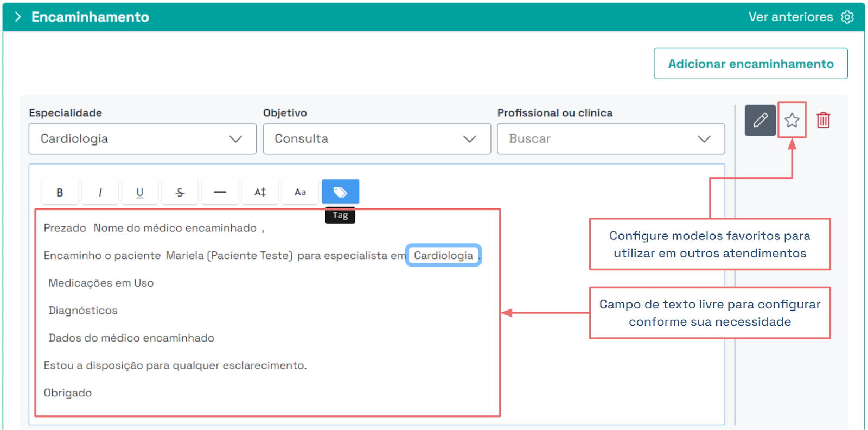The image size is (868, 430).
Task: Apply italic formatting
Action: [x=100, y=192]
